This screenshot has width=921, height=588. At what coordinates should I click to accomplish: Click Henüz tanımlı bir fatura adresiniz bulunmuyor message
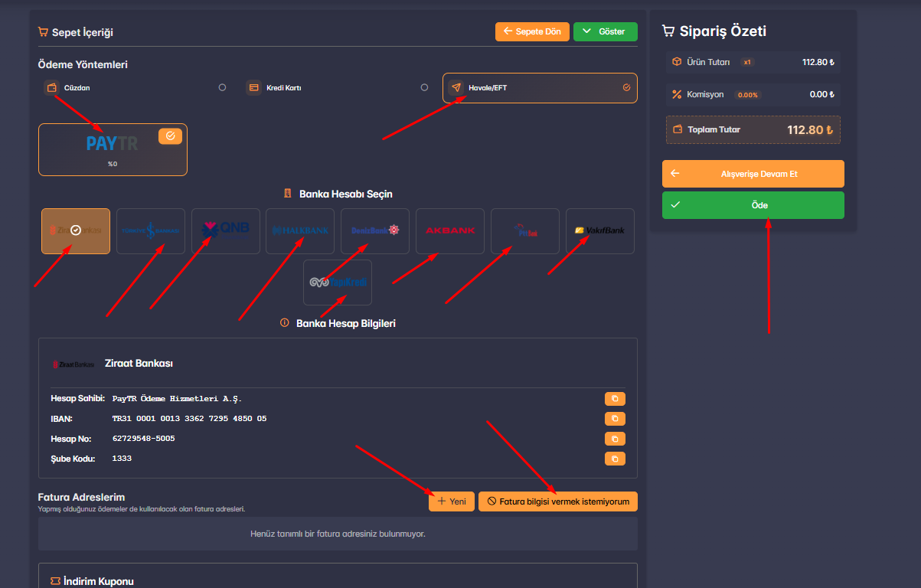(x=338, y=534)
